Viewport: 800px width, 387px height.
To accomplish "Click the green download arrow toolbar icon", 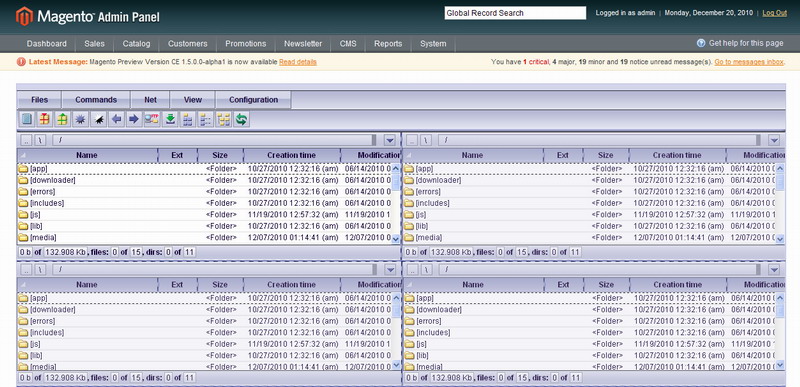I will click(170, 119).
